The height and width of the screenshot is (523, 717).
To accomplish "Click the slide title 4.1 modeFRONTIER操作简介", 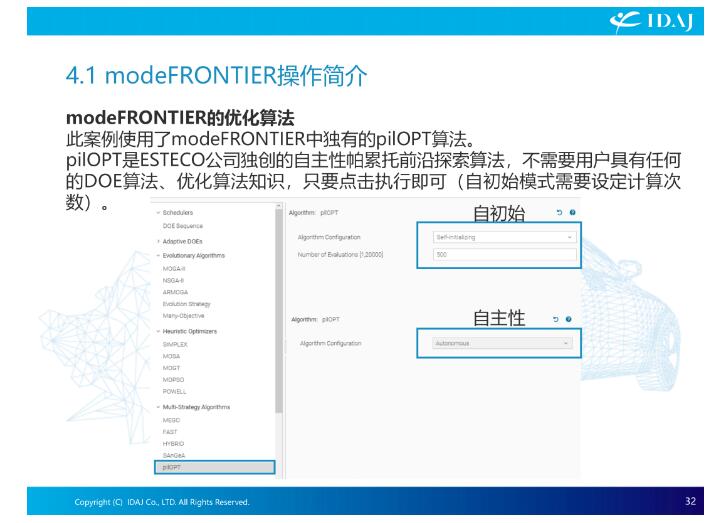I will [x=216, y=75].
